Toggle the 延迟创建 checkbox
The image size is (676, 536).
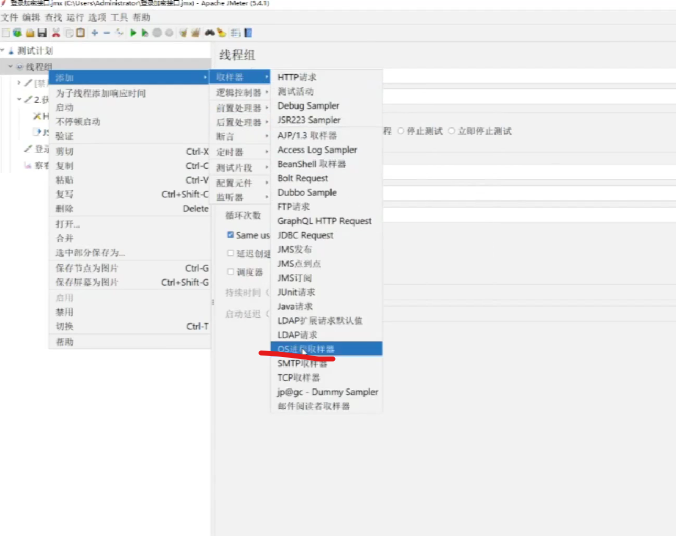click(230, 253)
